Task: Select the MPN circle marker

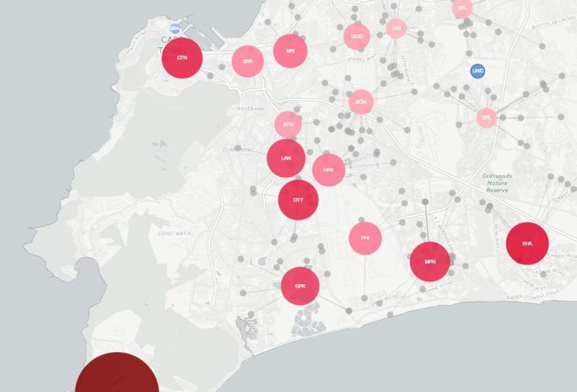Action: click(x=430, y=262)
